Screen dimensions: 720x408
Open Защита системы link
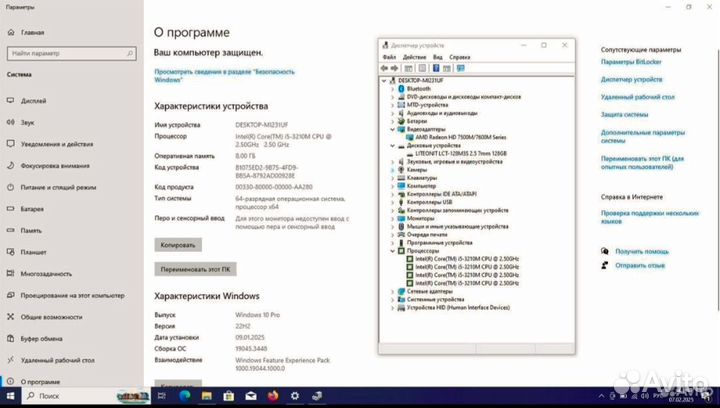click(624, 115)
